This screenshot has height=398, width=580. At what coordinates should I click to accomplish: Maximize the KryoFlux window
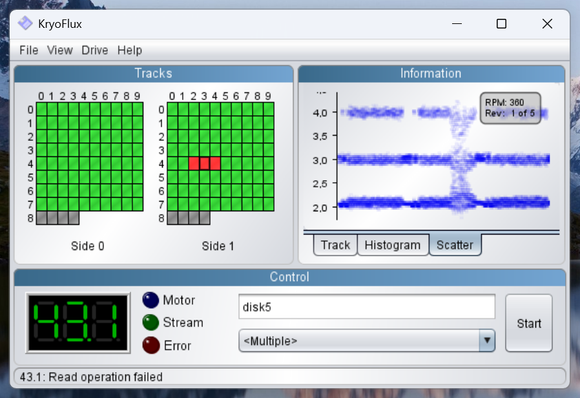click(501, 24)
